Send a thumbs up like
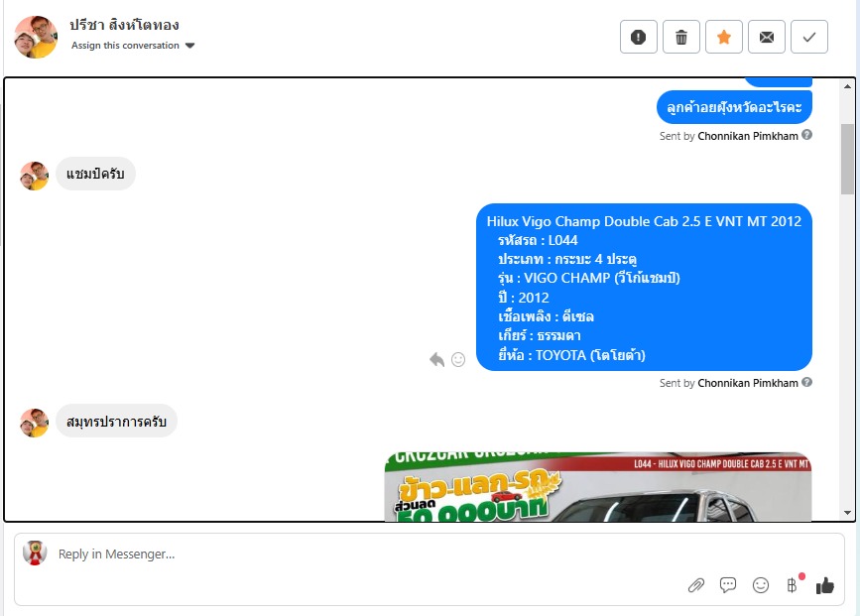Screen dimensions: 860x616 click(x=825, y=585)
